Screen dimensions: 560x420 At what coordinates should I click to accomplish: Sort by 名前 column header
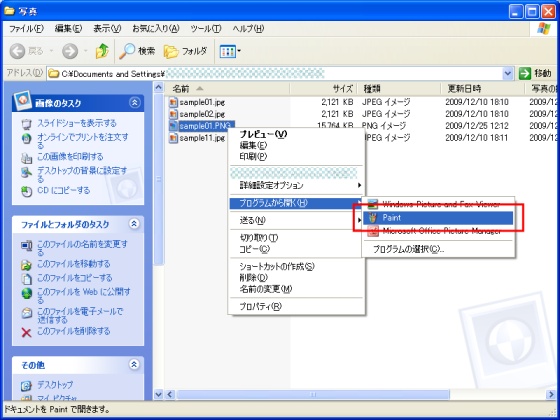coord(228,89)
